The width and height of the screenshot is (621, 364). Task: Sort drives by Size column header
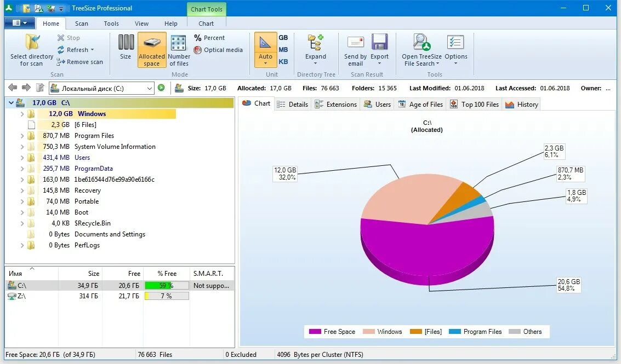click(x=81, y=273)
